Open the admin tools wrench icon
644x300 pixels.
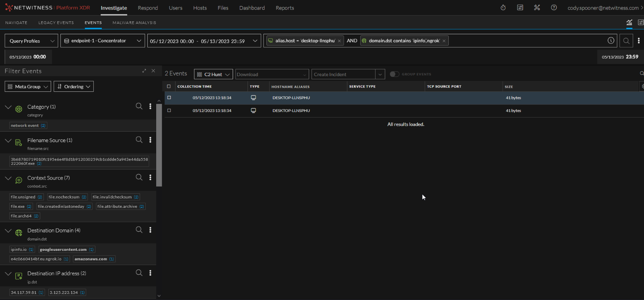coord(537,8)
